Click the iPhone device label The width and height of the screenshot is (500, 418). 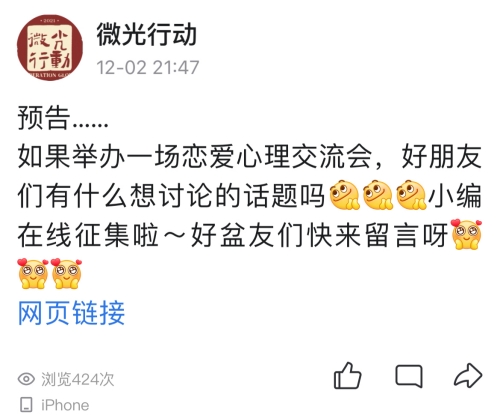click(65, 405)
